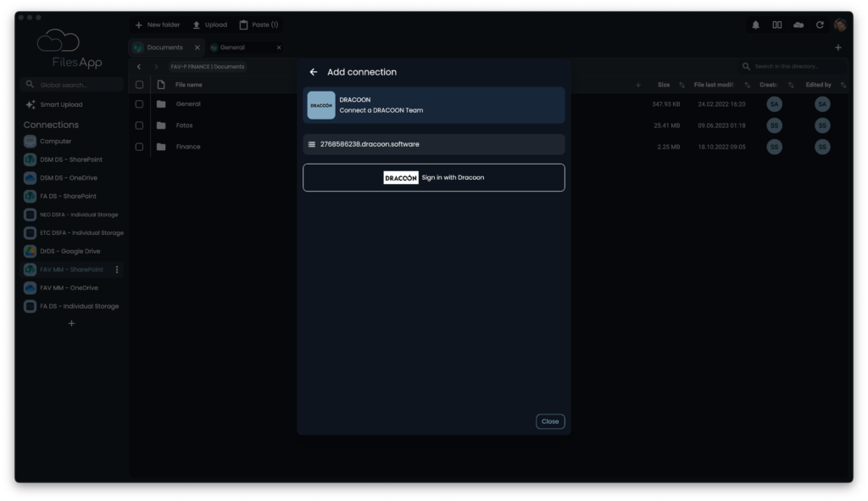Click the File name sort down arrow
Screen dimensions: 868x501
[638, 85]
